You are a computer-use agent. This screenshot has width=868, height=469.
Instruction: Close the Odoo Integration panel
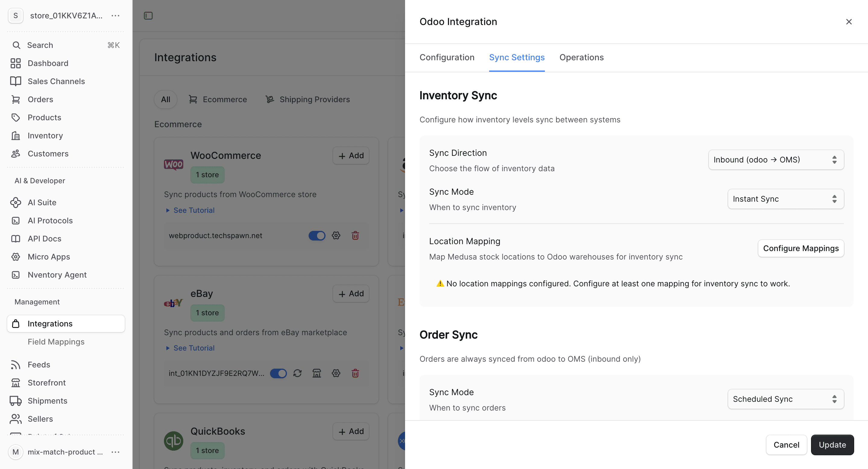(848, 22)
